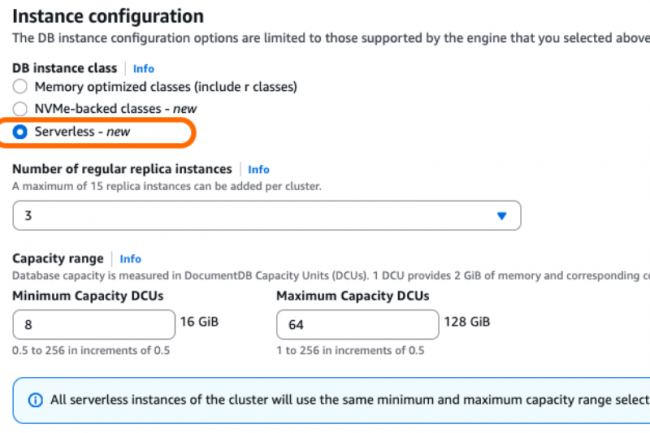The image size is (650, 433).
Task: Select the Serverless radio button
Action: coord(20,132)
